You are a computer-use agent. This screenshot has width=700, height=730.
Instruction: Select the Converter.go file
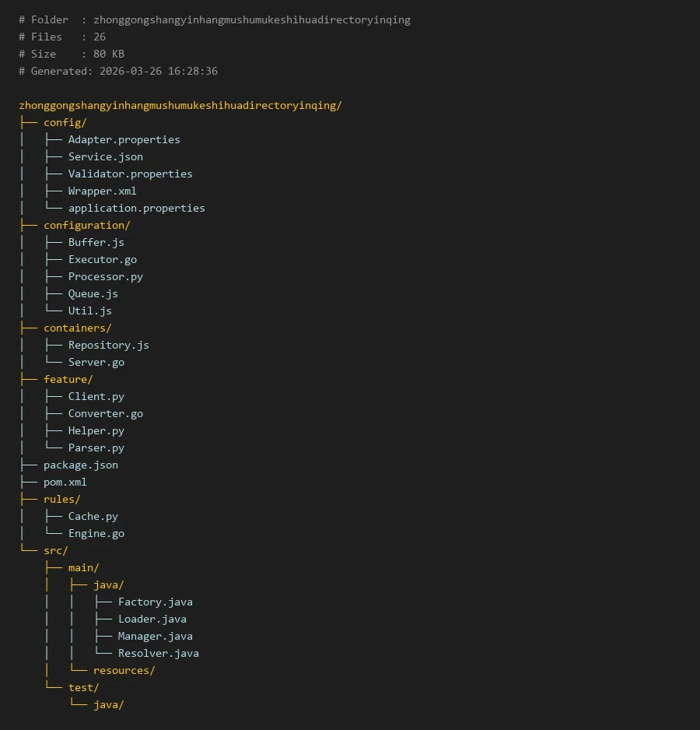click(105, 413)
